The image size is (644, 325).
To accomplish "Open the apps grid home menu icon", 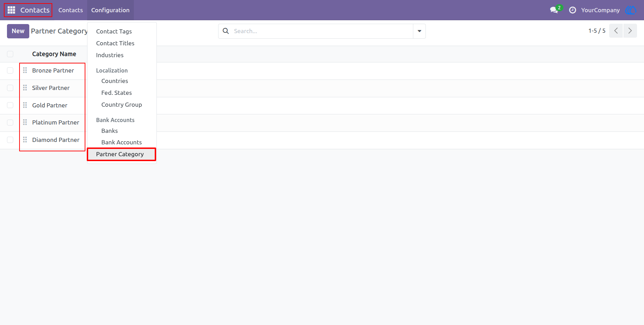I will (x=11, y=10).
